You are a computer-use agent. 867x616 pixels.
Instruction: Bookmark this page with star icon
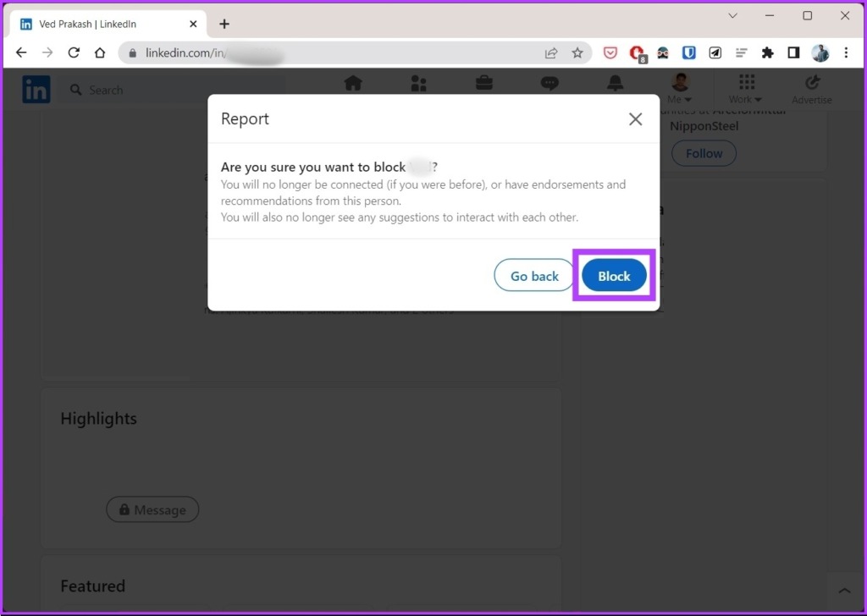577,53
